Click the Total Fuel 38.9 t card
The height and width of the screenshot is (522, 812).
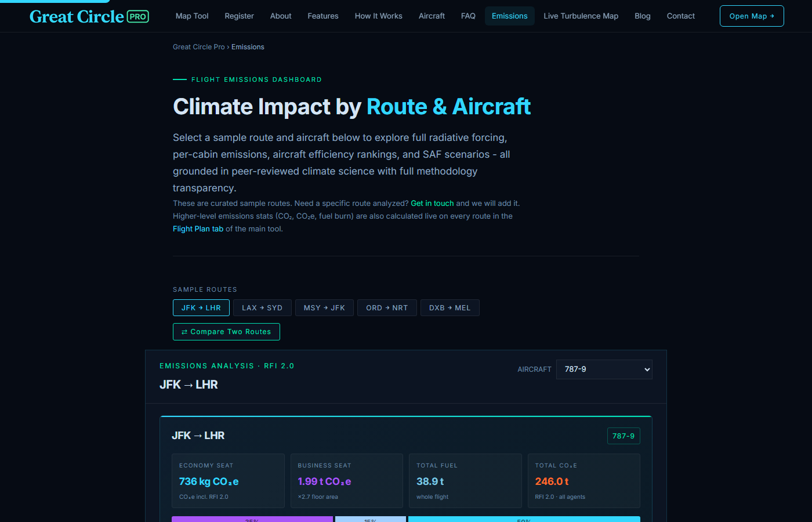[x=465, y=481]
